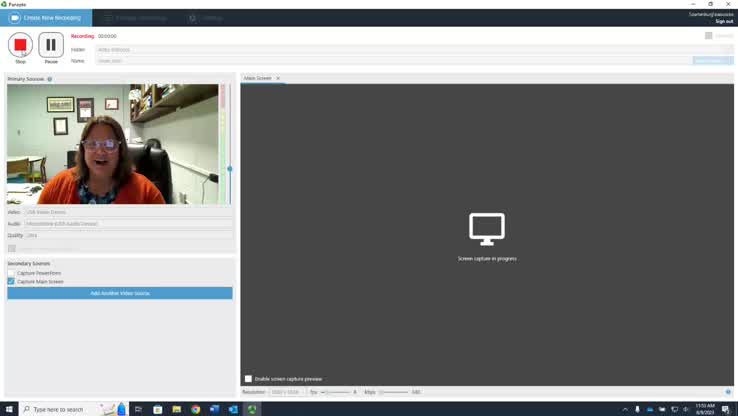The height and width of the screenshot is (416, 738).
Task: Expand the Quality dropdown
Action: click(x=128, y=235)
